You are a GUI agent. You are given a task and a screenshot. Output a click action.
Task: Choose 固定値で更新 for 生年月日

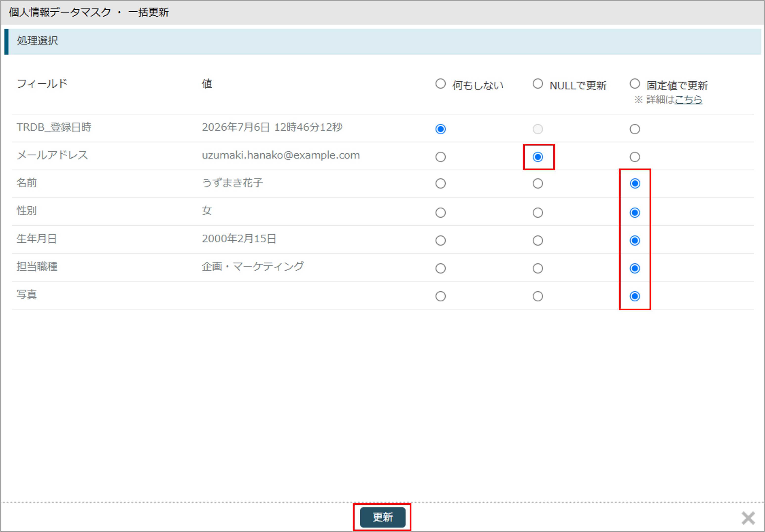coord(635,240)
